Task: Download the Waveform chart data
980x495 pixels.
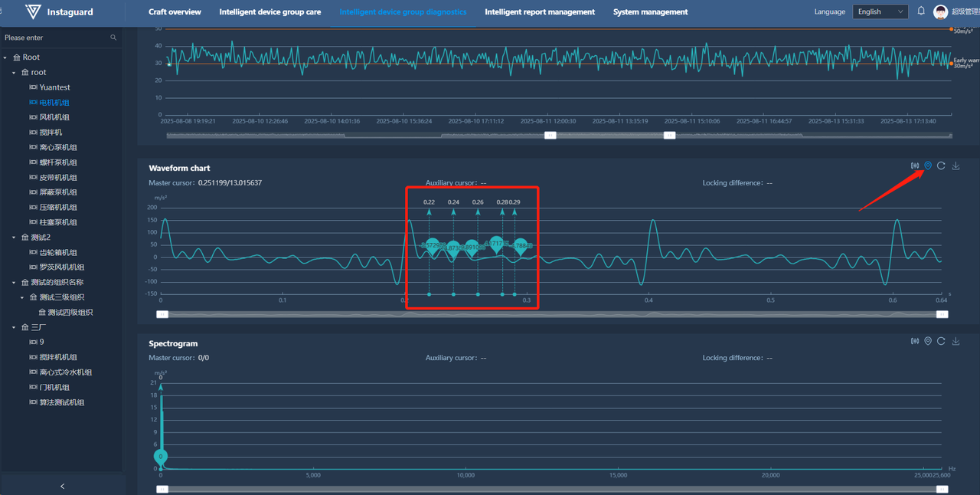Action: (x=955, y=166)
